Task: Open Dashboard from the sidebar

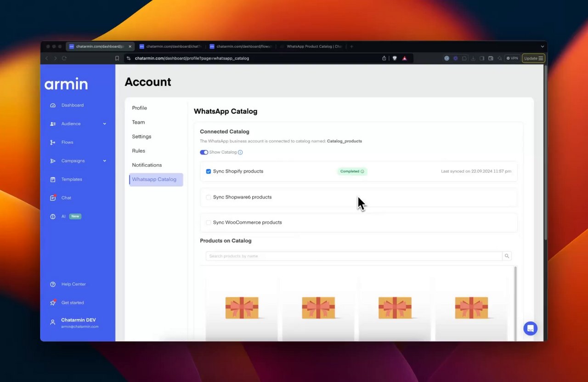Action: (x=72, y=105)
